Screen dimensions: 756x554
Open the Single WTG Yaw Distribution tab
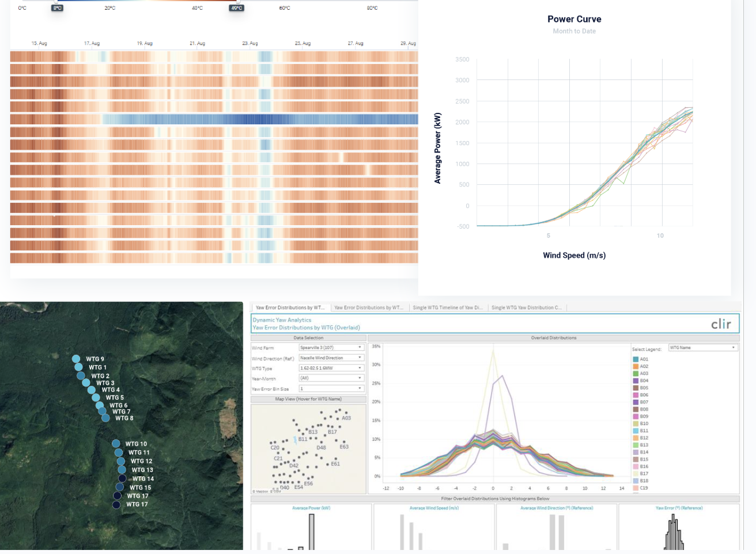527,308
